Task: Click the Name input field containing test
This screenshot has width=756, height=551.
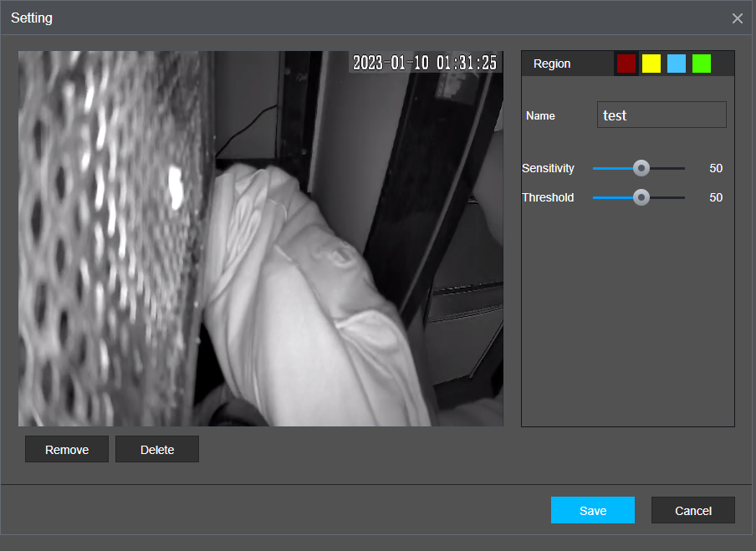Action: 661,115
